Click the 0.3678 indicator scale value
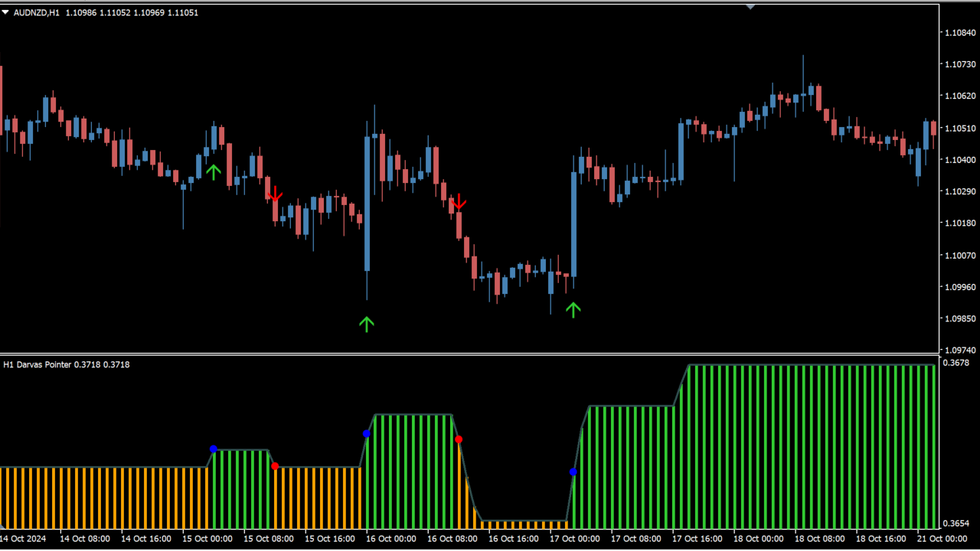Image resolution: width=980 pixels, height=551 pixels. tap(956, 363)
